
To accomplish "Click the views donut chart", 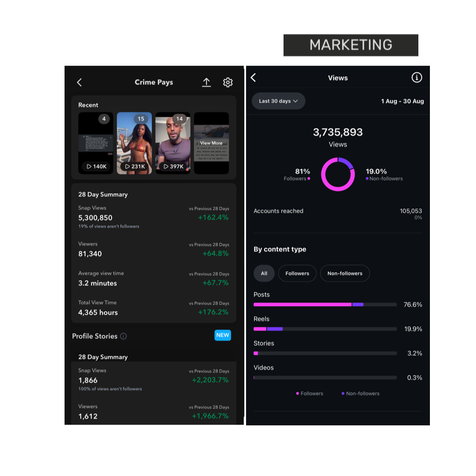I will click(x=338, y=174).
